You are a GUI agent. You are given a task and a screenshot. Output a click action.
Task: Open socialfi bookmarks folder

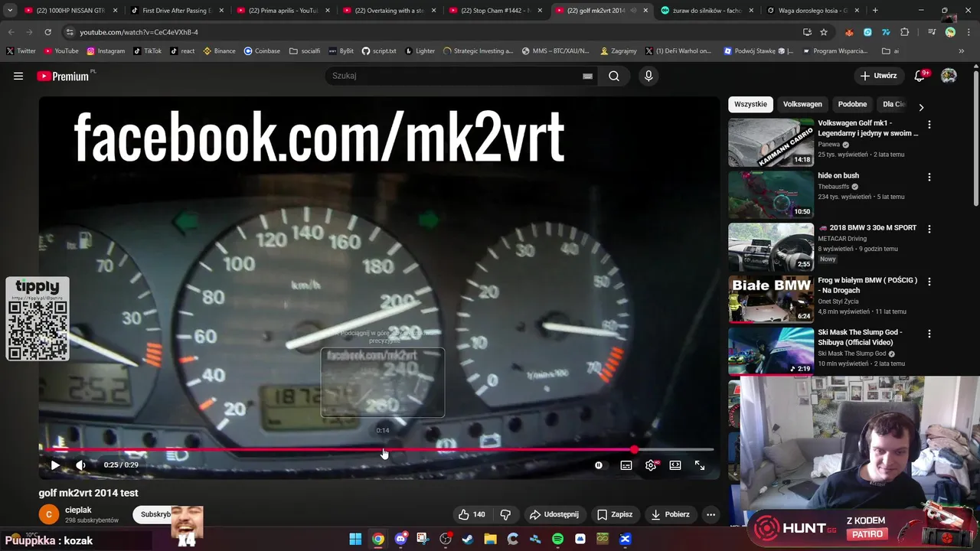coord(305,51)
